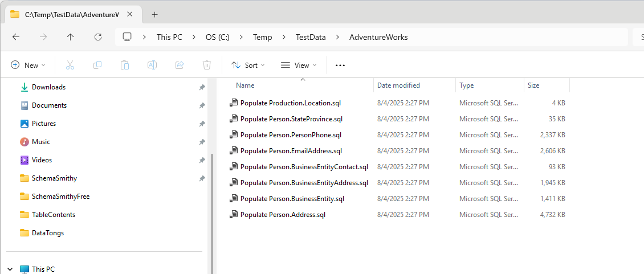Click pin icon next to Pictures
Image resolution: width=644 pixels, height=274 pixels.
click(202, 124)
